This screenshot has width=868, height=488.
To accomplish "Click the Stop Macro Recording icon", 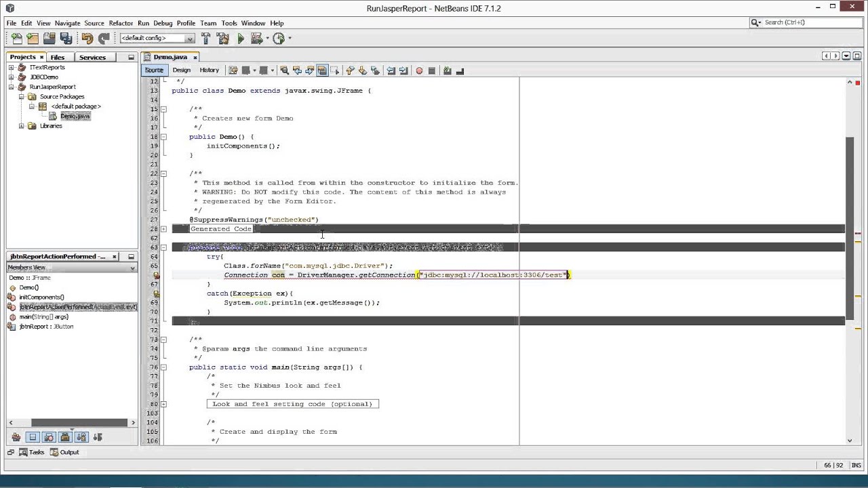I will (431, 70).
